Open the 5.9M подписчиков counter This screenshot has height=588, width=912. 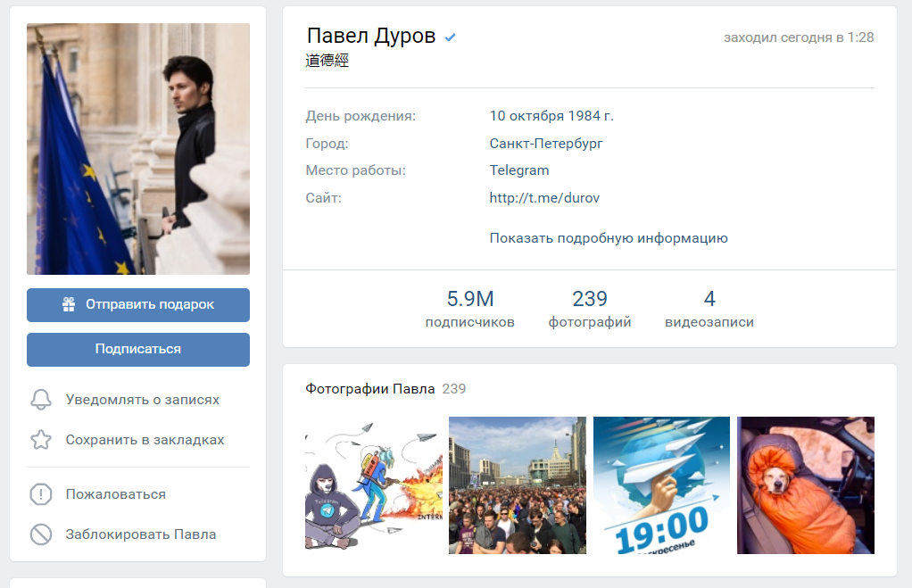tap(470, 309)
